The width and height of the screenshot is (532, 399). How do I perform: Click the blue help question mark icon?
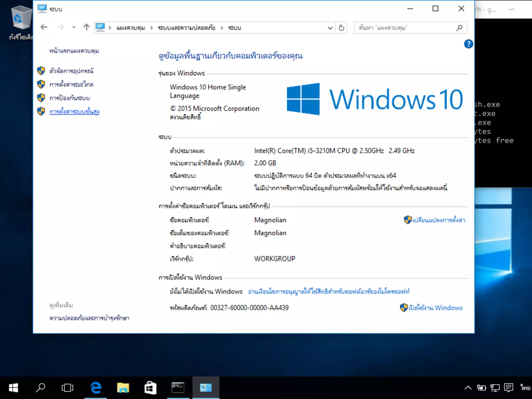click(468, 44)
